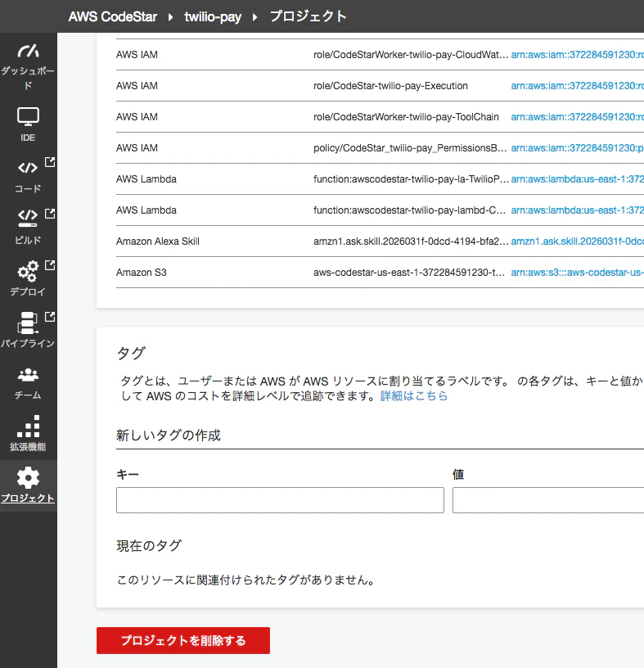Select IDE label in sidebar
The height and width of the screenshot is (668, 644).
pos(28,138)
